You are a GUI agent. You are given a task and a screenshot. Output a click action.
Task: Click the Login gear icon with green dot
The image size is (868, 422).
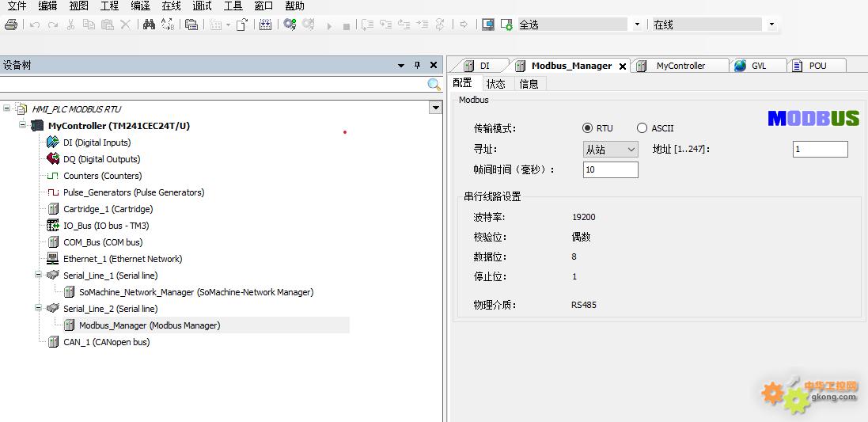coord(290,25)
